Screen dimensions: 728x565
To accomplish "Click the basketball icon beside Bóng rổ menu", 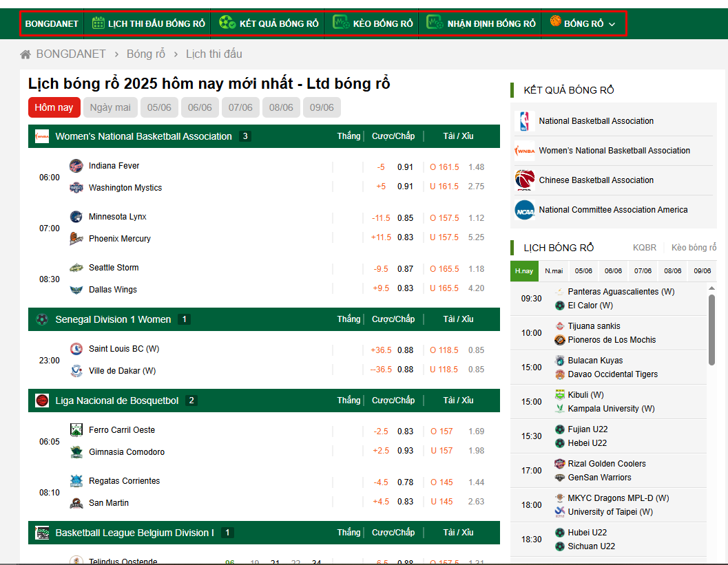I will coord(555,21).
